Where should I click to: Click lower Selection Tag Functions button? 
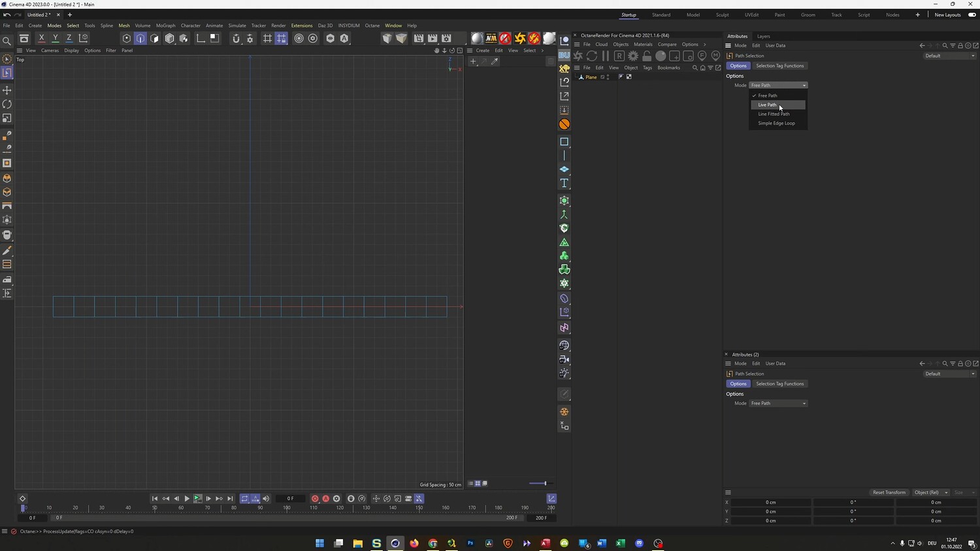pos(780,384)
